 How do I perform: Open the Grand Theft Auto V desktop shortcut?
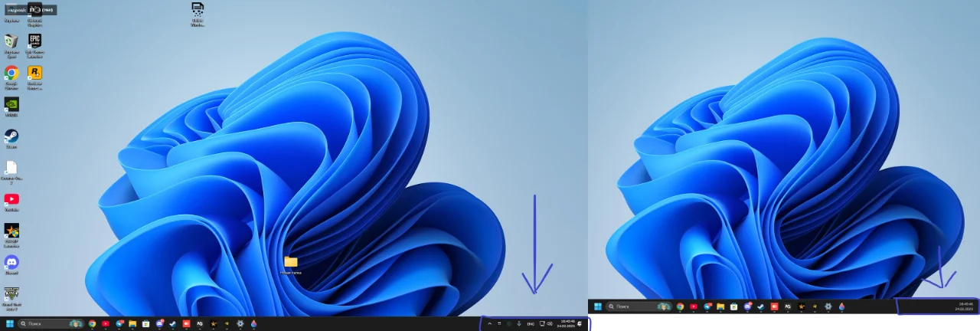point(11,293)
